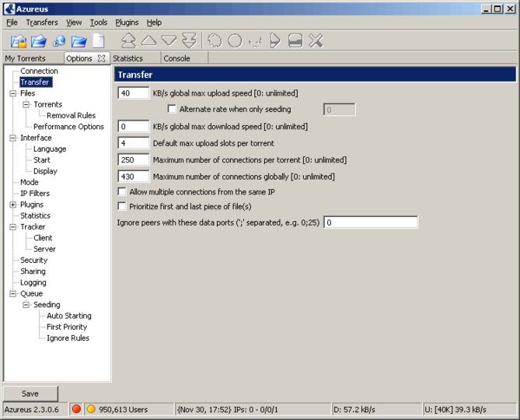Collapse the Queue tree node
Viewport: 520px width, 420px height.
coord(12,293)
